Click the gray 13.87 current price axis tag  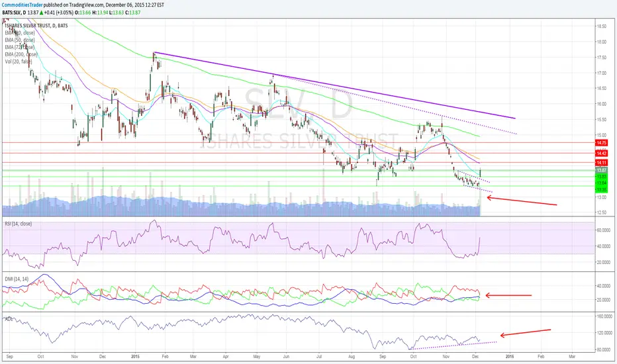[x=602, y=170]
